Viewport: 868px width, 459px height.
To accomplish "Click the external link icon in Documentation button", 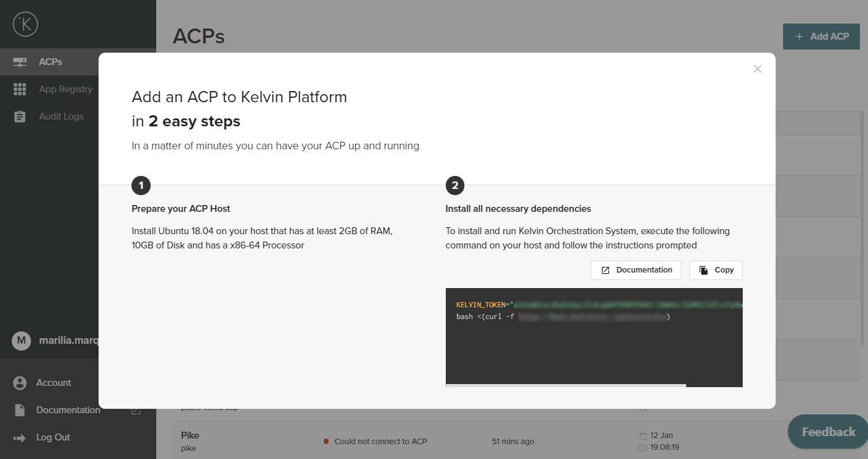I will [x=605, y=270].
